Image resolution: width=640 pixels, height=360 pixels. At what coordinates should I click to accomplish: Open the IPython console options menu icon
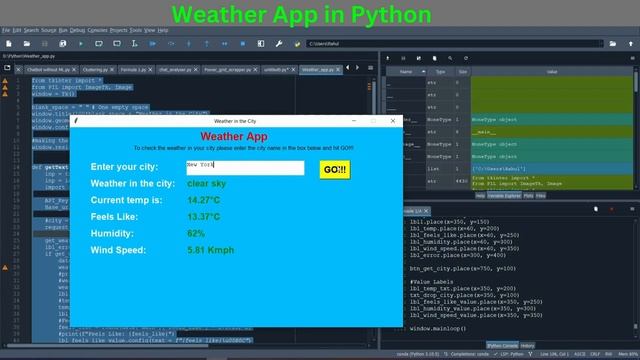click(x=632, y=209)
